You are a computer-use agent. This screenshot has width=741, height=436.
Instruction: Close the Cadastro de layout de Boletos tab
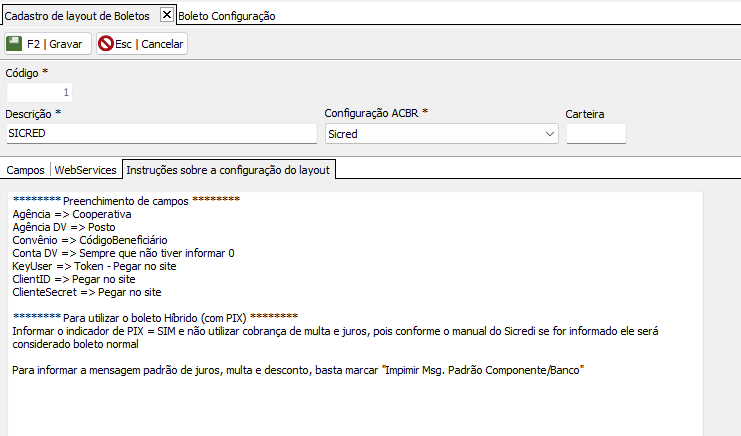click(167, 15)
